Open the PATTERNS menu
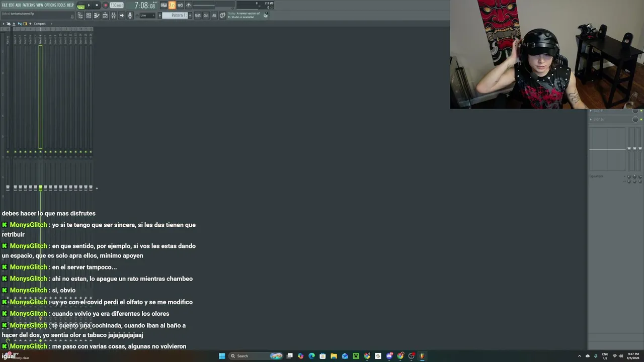This screenshot has height=362, width=644. click(x=29, y=5)
